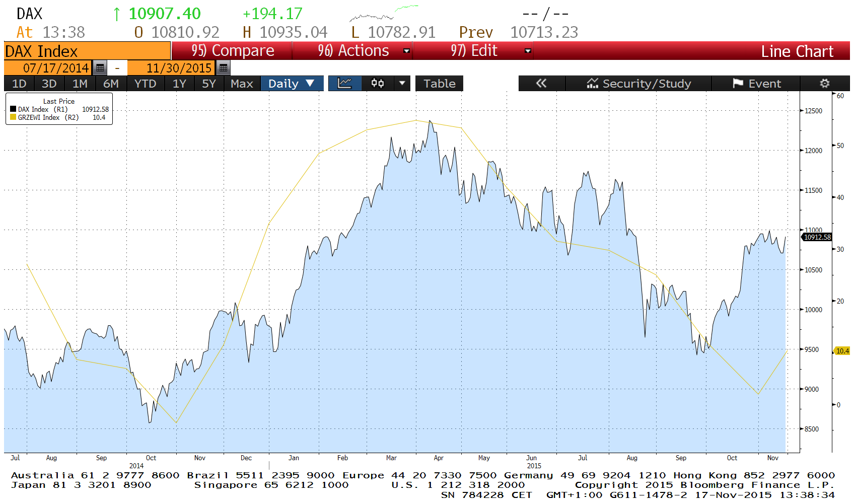Viewport: 854px width, 504px height.
Task: Click the At 13:38 timestamp
Action: pos(51,32)
